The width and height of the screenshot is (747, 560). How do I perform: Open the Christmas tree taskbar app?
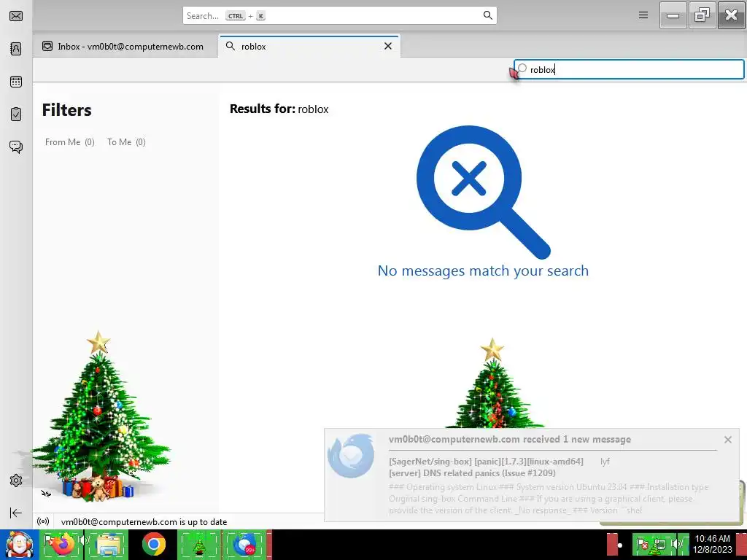199,544
